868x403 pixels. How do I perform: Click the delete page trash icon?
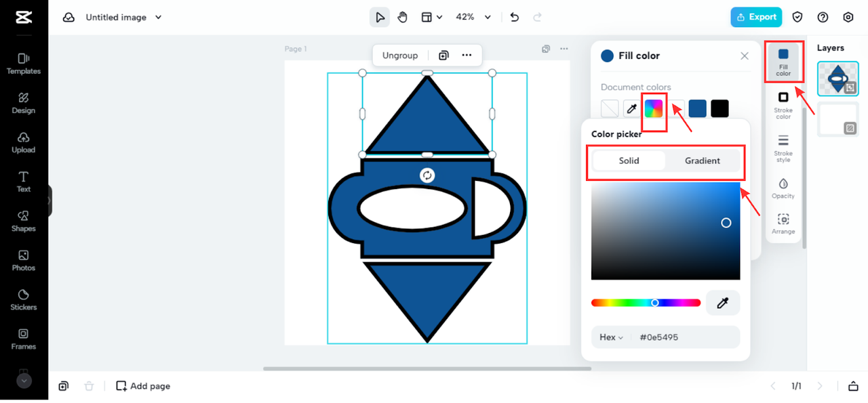(89, 386)
